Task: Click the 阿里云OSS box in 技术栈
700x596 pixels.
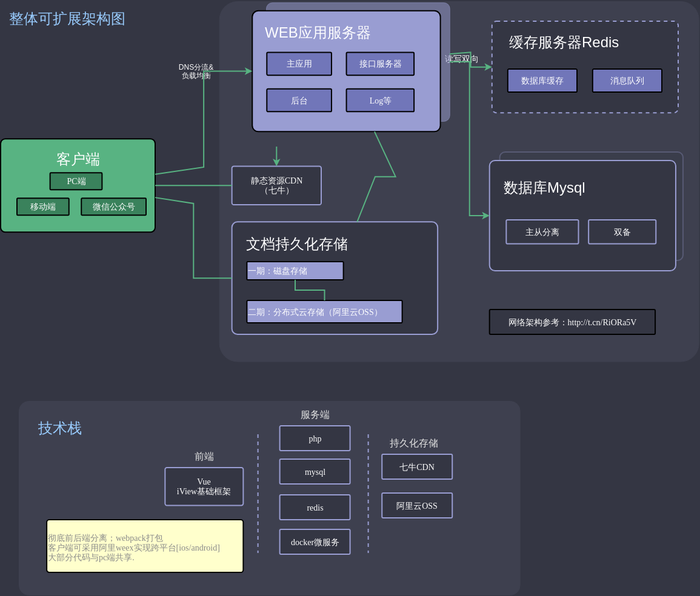Action: coord(417,505)
